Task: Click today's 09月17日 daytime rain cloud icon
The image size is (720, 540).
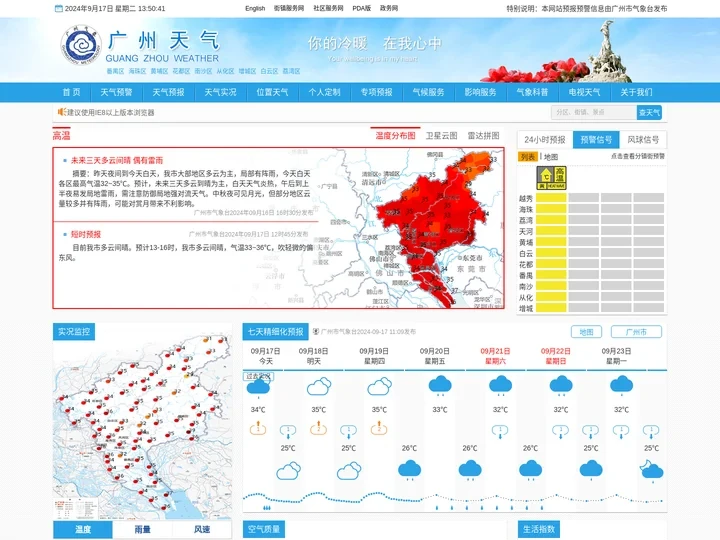Action: tap(258, 388)
